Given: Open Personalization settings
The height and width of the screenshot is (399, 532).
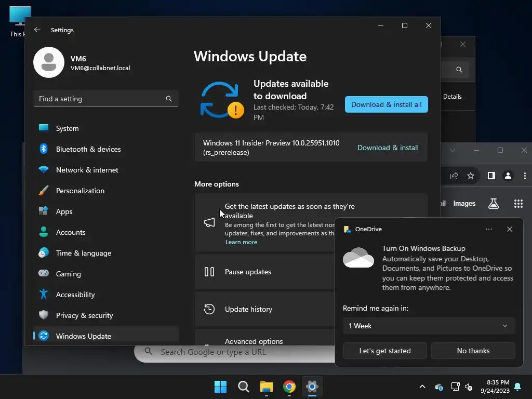Looking at the screenshot, I should (106, 191).
